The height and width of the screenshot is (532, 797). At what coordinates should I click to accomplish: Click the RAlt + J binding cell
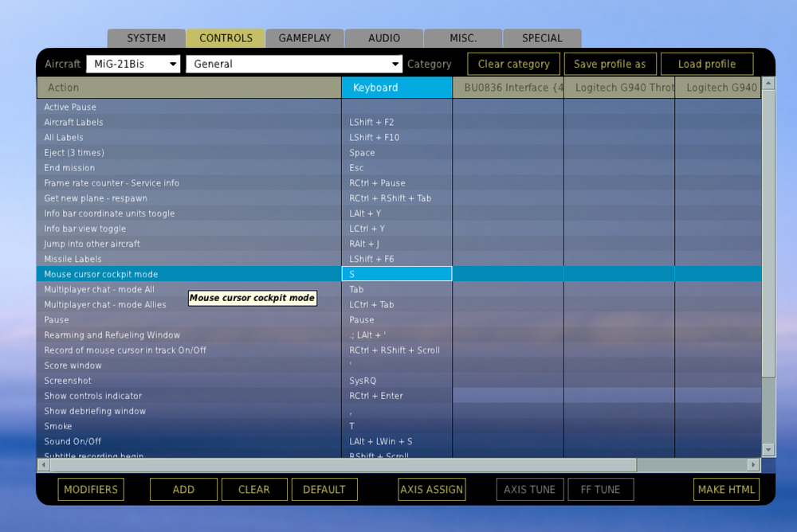[x=397, y=244]
